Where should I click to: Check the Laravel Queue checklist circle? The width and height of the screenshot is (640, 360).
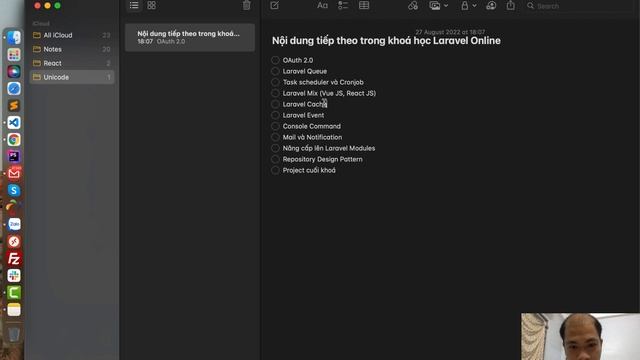(275, 71)
